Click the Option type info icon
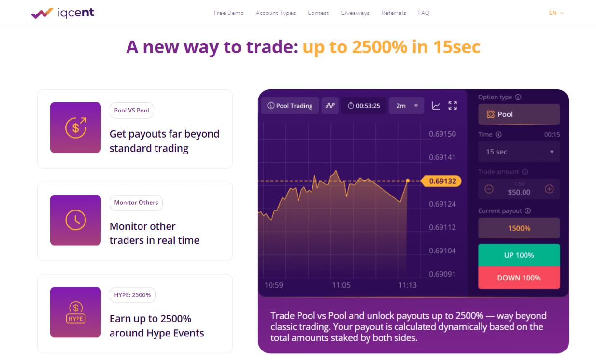The height and width of the screenshot is (364, 596). pos(518,97)
